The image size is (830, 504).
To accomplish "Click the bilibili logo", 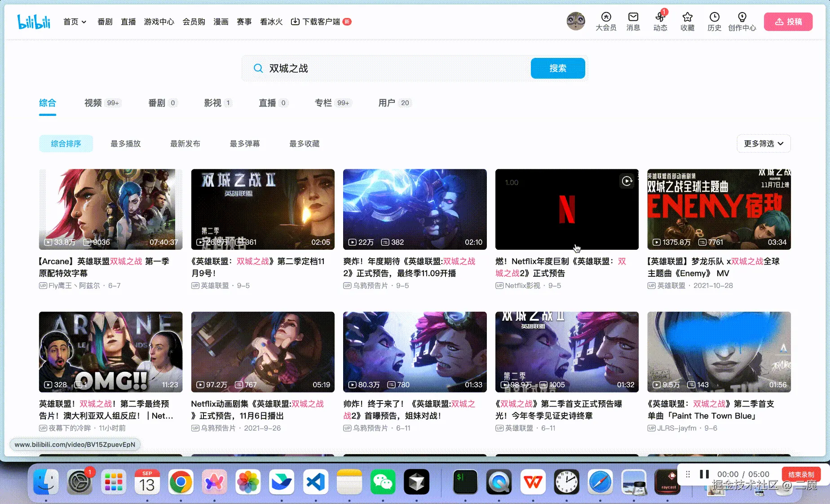I will [x=34, y=22].
